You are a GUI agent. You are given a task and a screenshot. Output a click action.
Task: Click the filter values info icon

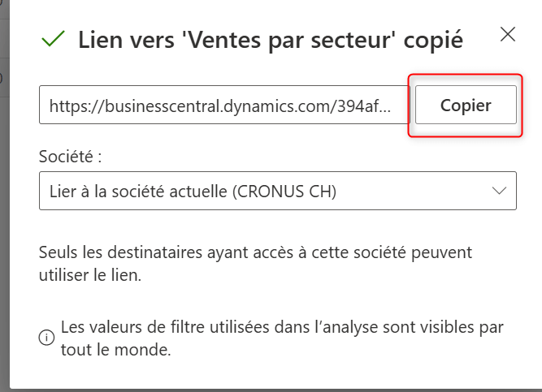[x=47, y=337]
